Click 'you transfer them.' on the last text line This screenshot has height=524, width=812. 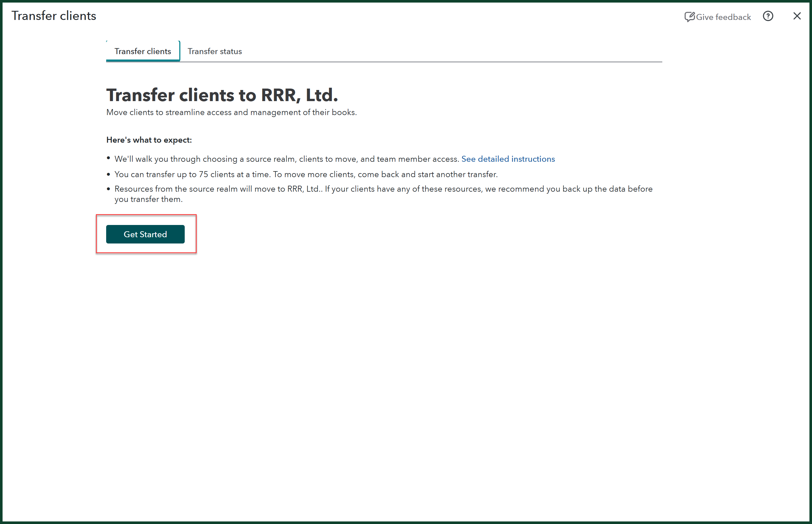click(148, 199)
